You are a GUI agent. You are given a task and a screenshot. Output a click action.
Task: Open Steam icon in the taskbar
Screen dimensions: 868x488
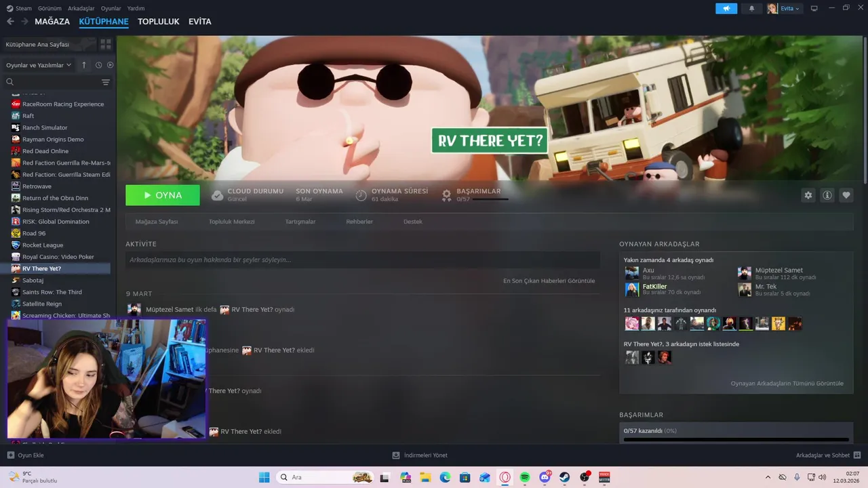pyautogui.click(x=564, y=477)
